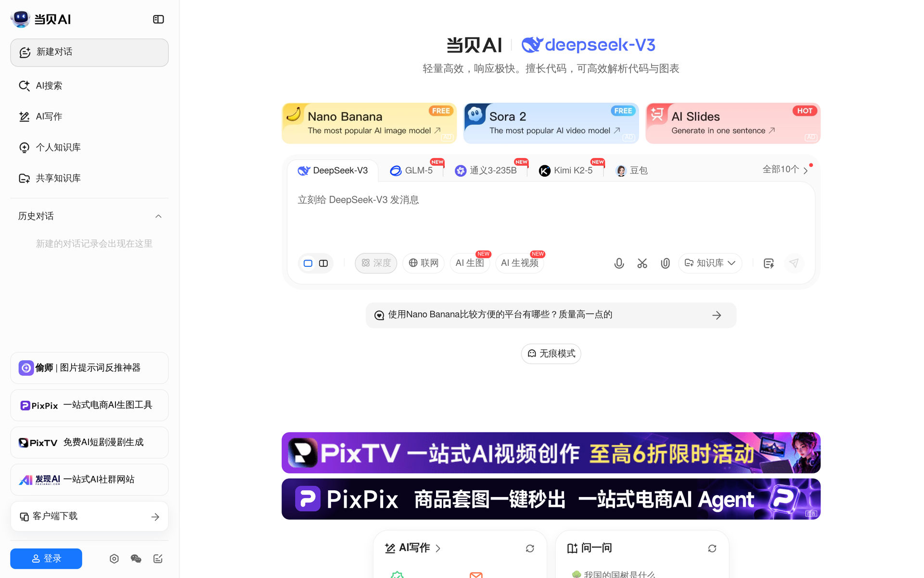This screenshot has width=924, height=578.
Task: Click the 当贝AI robot logo
Action: coord(20,19)
